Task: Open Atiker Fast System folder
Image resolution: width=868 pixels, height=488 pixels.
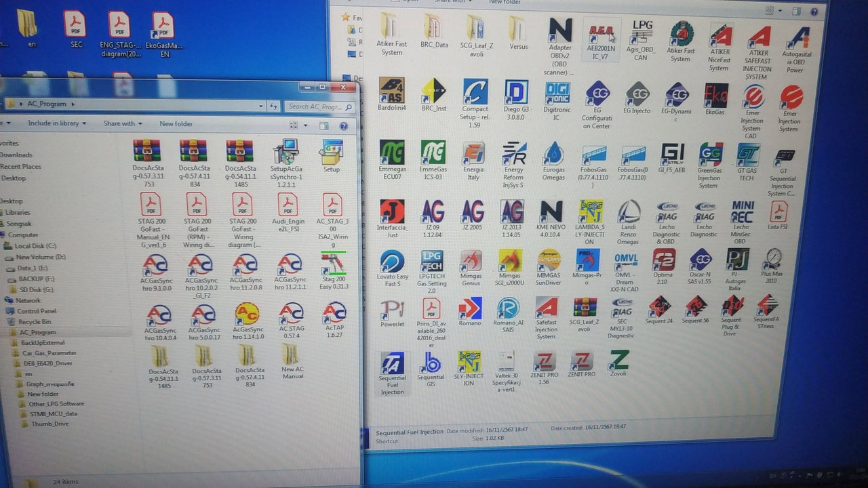Action: (392, 27)
